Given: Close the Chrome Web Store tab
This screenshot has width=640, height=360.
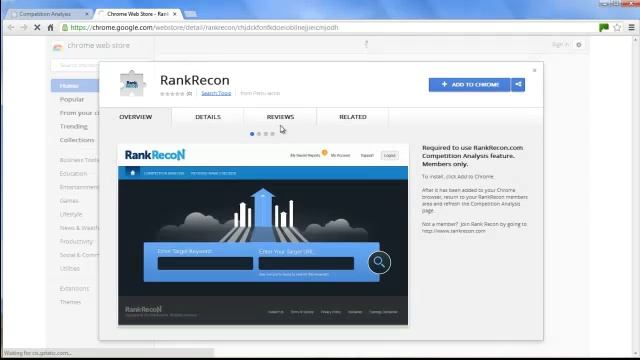Looking at the screenshot, I should coord(175,14).
